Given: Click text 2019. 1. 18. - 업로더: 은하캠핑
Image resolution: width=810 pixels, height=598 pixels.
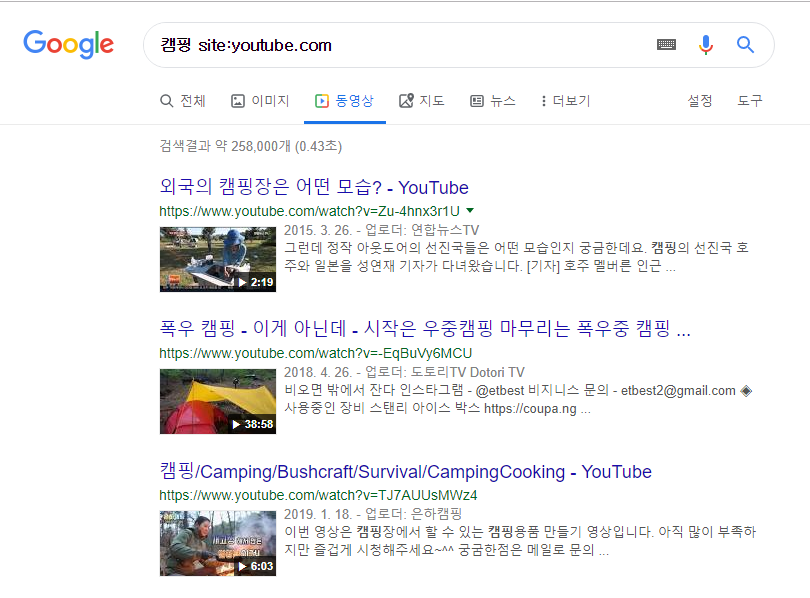Looking at the screenshot, I should 373,514.
